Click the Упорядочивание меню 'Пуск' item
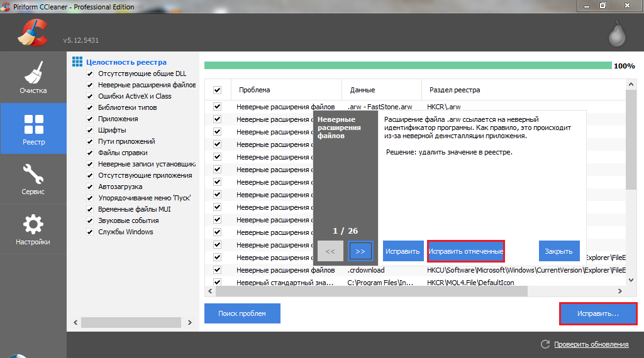Image resolution: width=644 pixels, height=358 pixels. [x=144, y=198]
